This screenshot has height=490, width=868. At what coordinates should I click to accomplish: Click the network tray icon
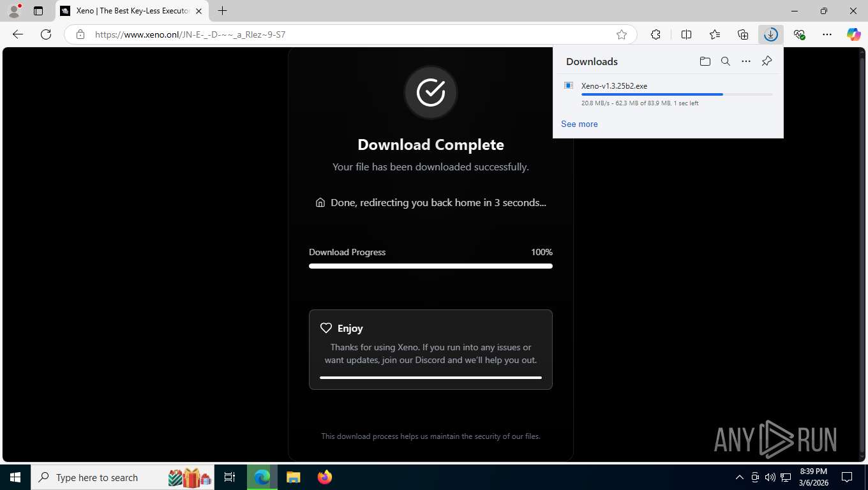[x=786, y=477]
